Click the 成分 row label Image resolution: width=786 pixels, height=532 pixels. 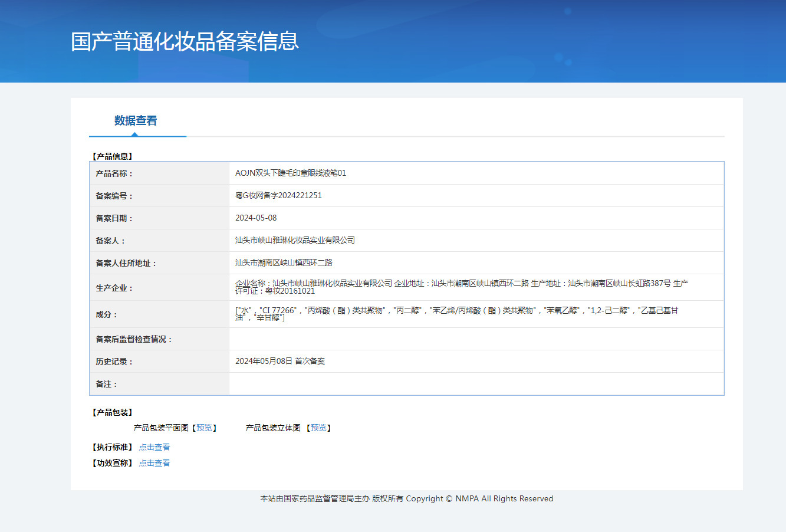pyautogui.click(x=107, y=314)
